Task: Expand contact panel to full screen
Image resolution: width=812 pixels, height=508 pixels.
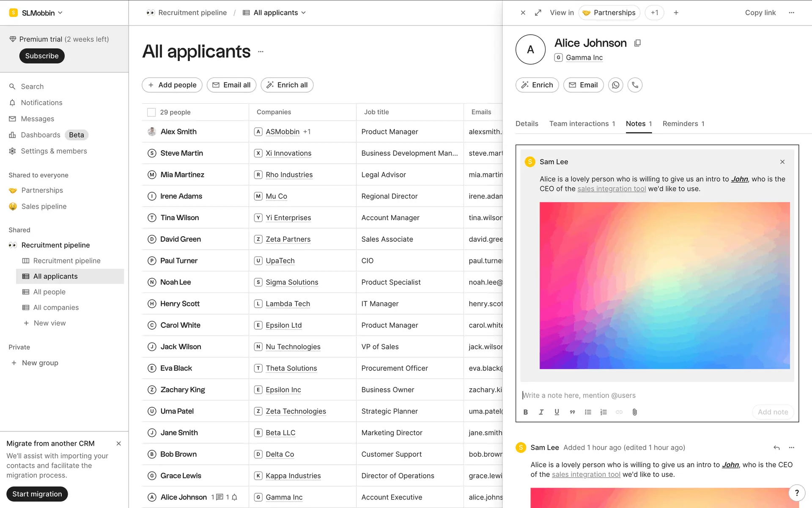Action: click(538, 13)
